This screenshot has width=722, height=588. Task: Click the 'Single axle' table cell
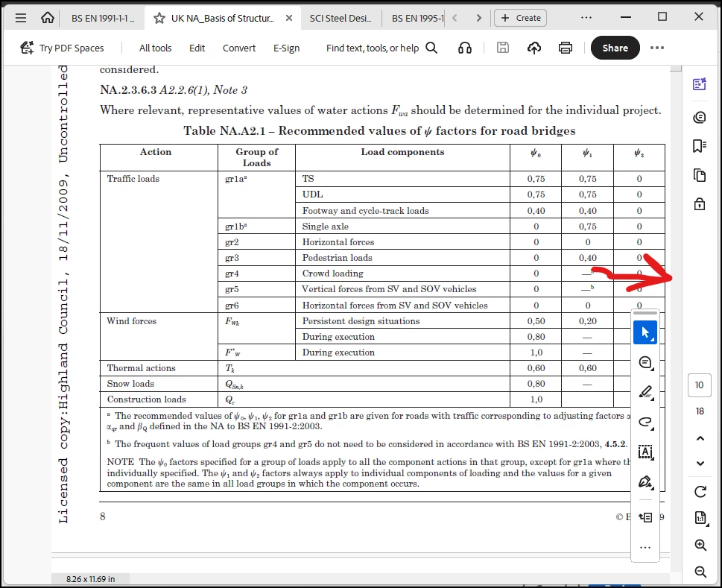pyautogui.click(x=402, y=226)
